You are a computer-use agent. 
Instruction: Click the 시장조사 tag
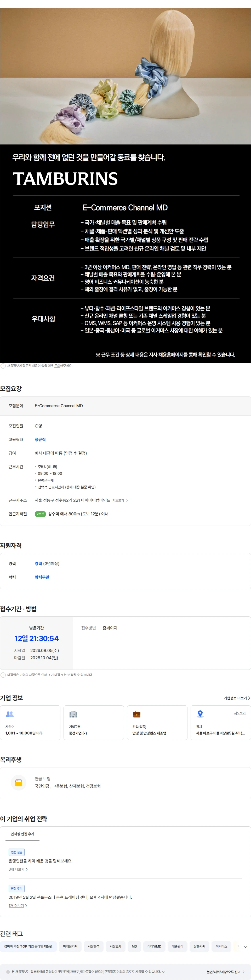tap(116, 946)
